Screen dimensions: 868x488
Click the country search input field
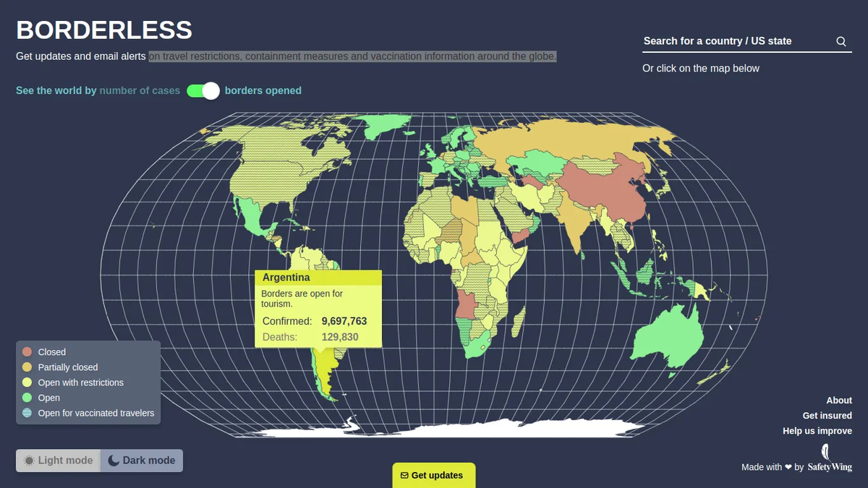click(723, 41)
